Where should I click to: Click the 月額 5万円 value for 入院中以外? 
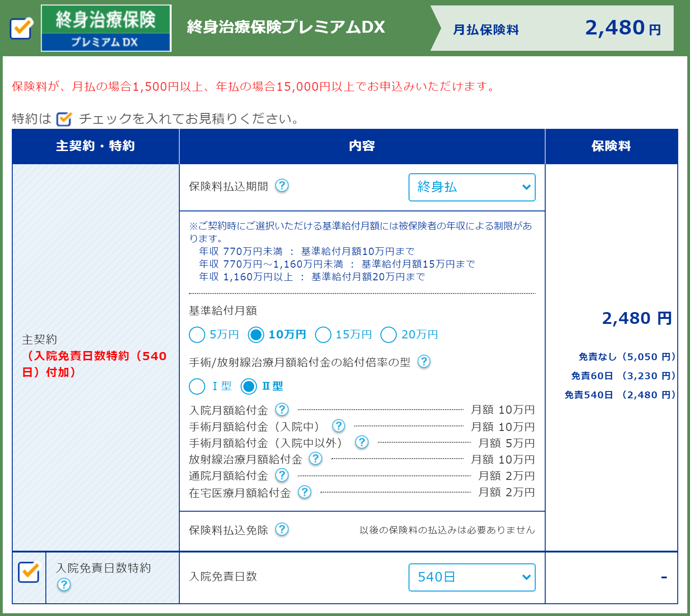pos(507,443)
